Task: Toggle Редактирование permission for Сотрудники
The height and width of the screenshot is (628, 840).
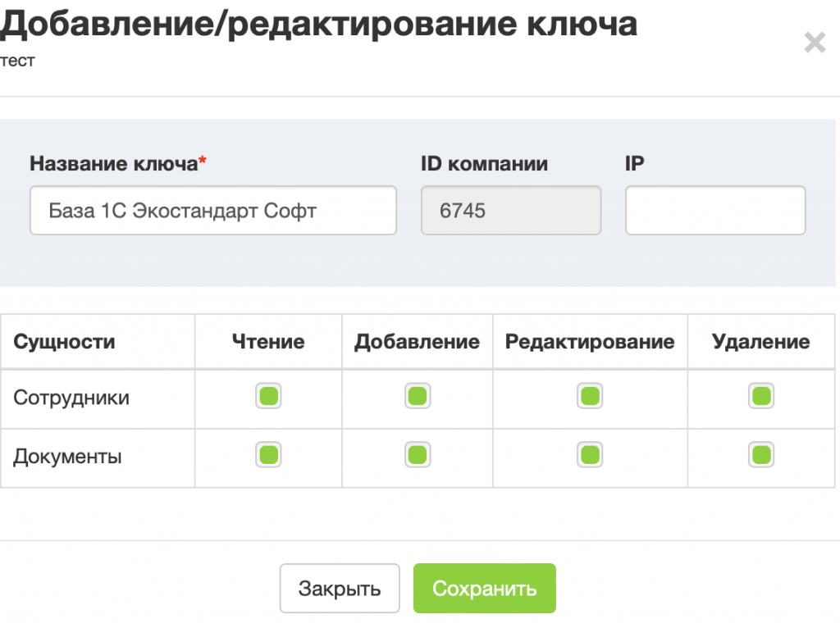Action: pos(590,396)
